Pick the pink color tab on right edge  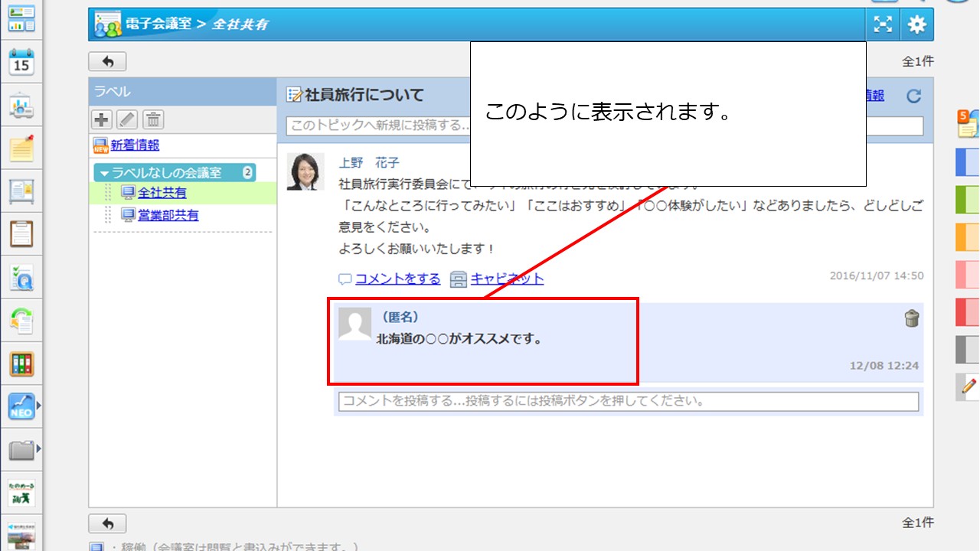tap(968, 275)
